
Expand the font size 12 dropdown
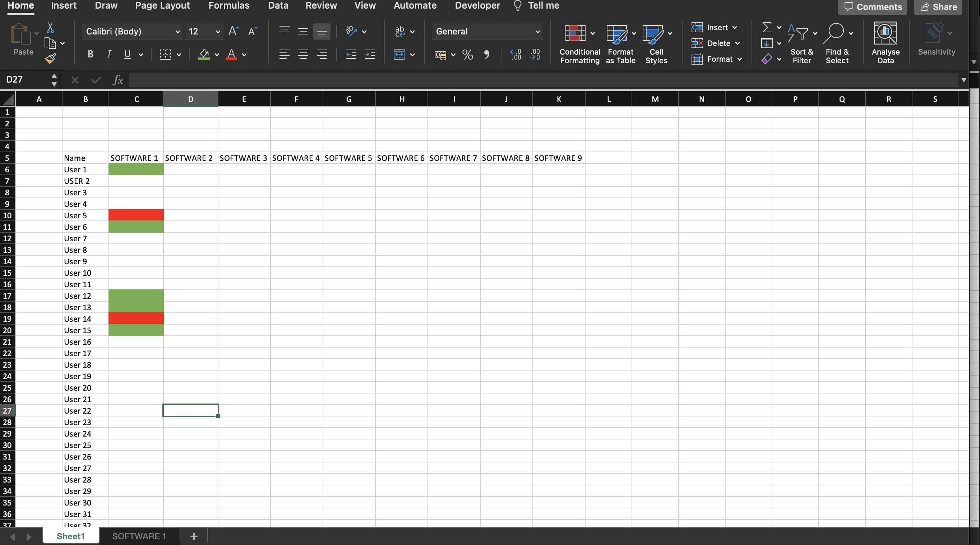tap(218, 32)
